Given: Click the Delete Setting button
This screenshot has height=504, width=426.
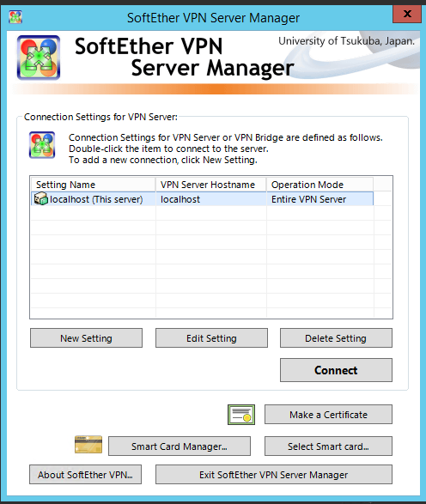Looking at the screenshot, I should coord(336,337).
